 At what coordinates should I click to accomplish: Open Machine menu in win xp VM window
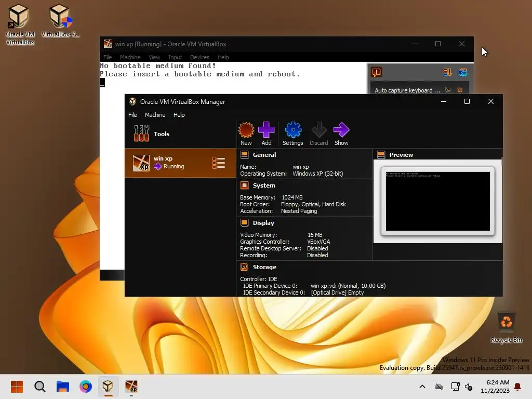tap(130, 57)
